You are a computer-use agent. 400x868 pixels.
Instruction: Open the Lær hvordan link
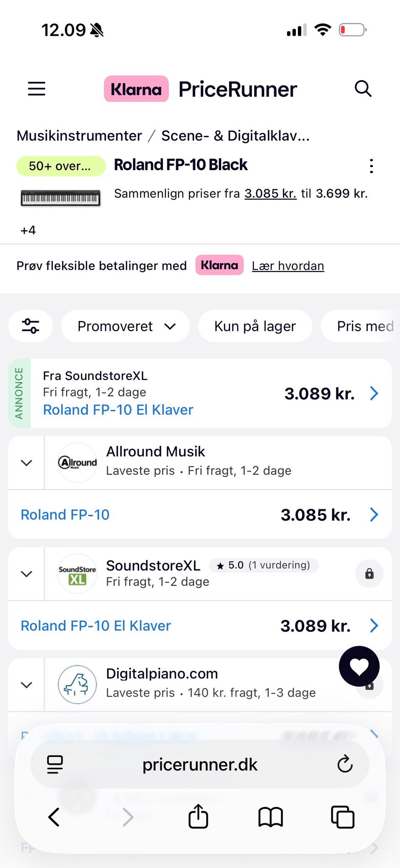click(x=288, y=266)
